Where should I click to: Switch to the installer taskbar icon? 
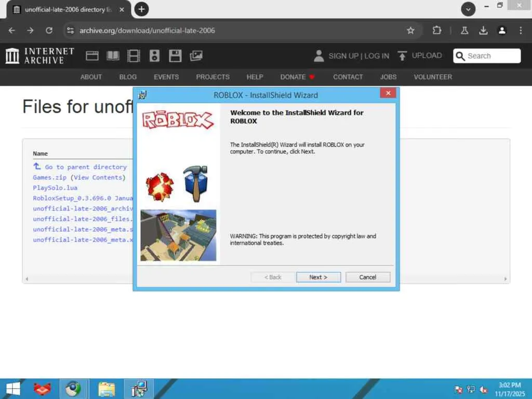139,389
